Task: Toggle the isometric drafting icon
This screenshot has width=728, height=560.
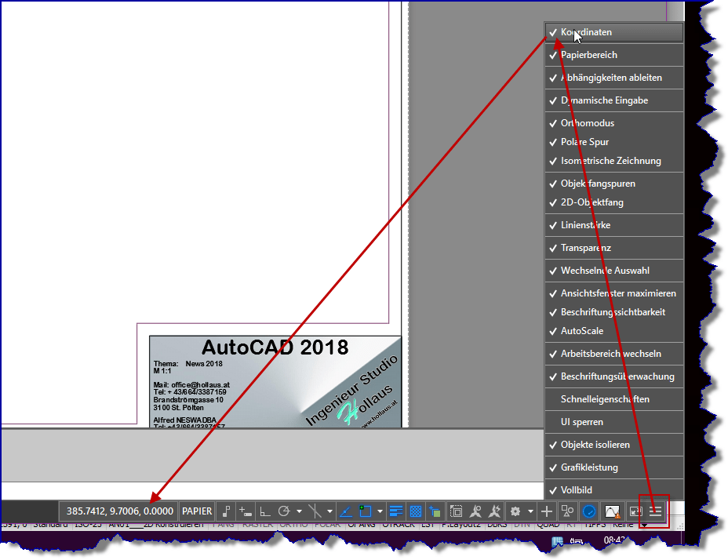Action: [x=315, y=511]
